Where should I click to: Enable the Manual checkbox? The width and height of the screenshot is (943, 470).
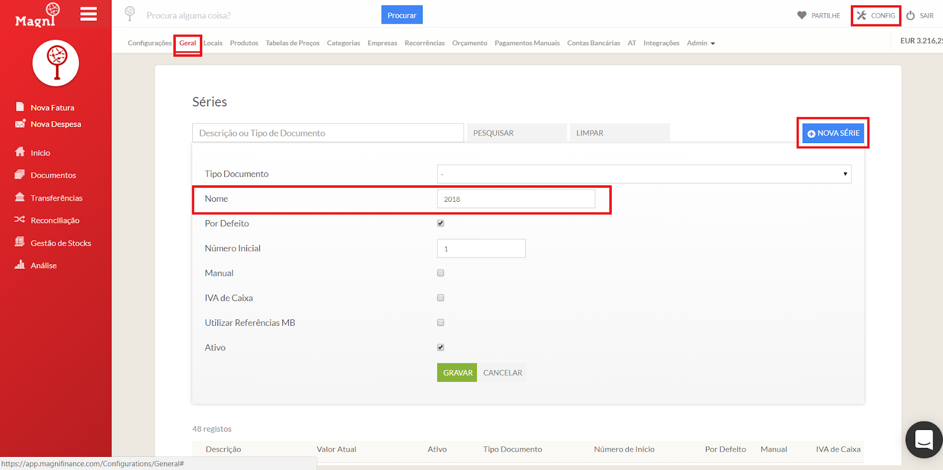[440, 273]
